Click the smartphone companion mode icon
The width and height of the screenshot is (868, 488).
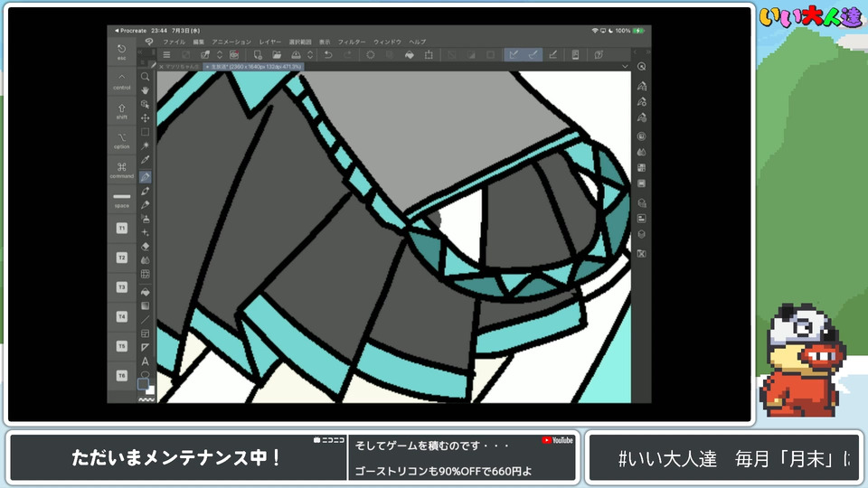click(575, 55)
